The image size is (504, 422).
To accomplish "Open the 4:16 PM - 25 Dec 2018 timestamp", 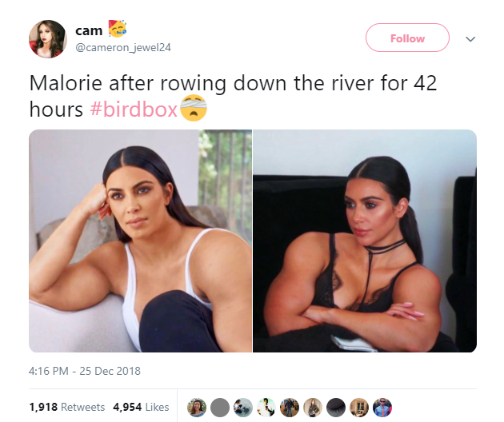I will click(85, 371).
